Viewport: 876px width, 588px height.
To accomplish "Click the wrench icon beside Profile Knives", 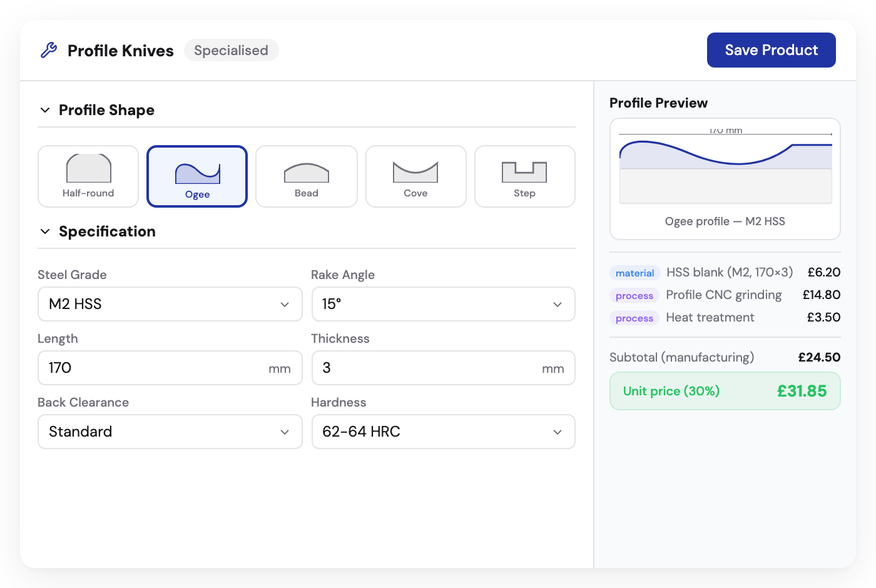I will (x=49, y=50).
